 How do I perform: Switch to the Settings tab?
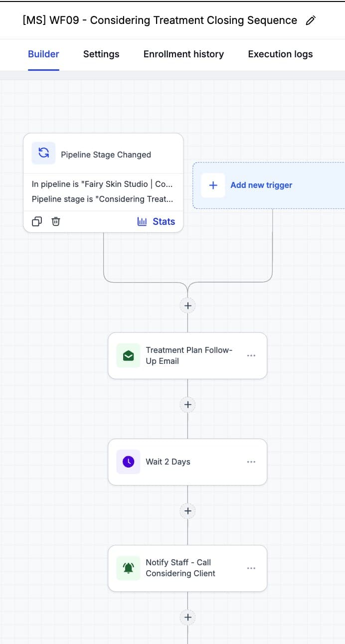point(101,54)
